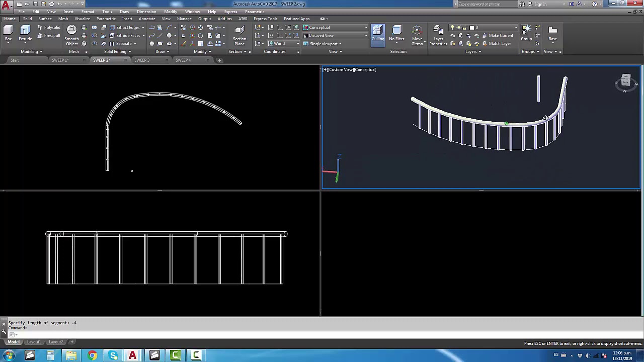The width and height of the screenshot is (644, 362).
Task: Click the Extract Edges tool
Action: pyautogui.click(x=125, y=28)
